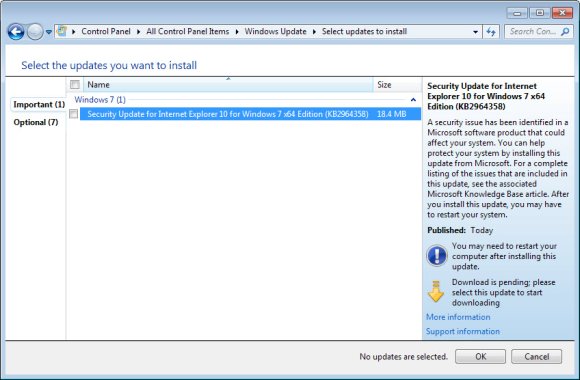Open the Important (1) tab
The width and height of the screenshot is (580, 380).
click(39, 104)
